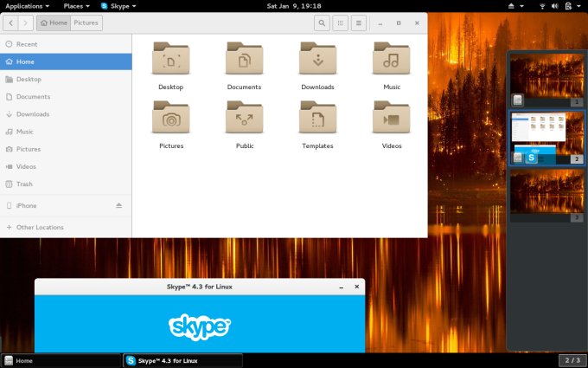Open Desktop from the sidebar

click(66, 80)
